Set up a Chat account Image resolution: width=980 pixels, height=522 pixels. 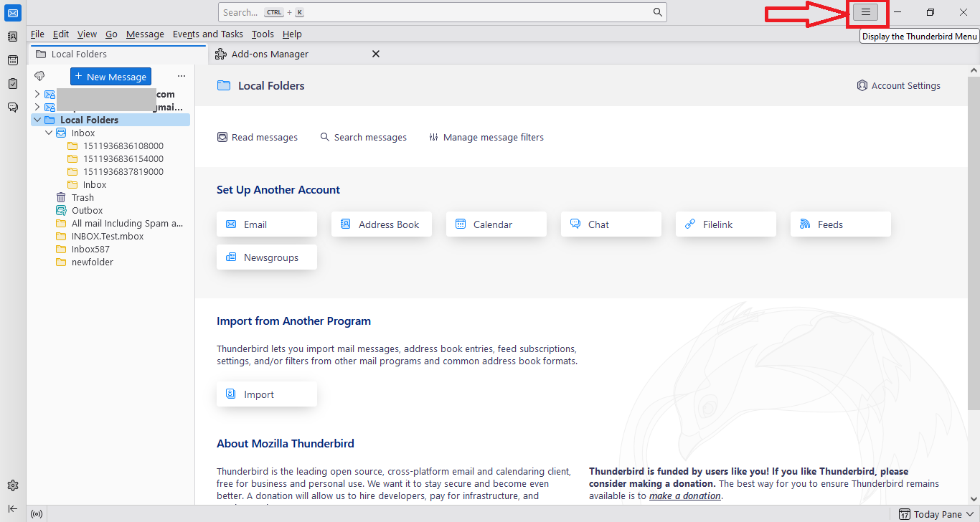click(x=611, y=224)
